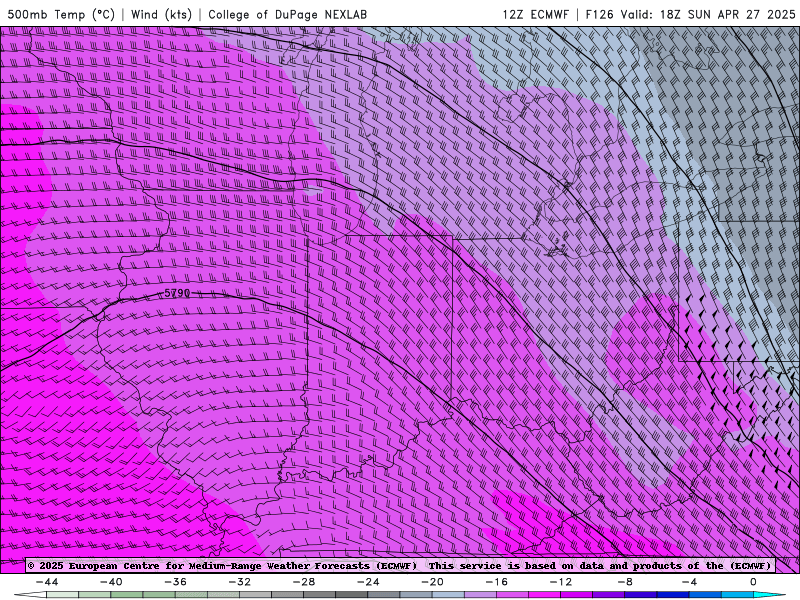The width and height of the screenshot is (800, 600).
Task: Click the '-4' temperature scale label
Action: (x=689, y=582)
